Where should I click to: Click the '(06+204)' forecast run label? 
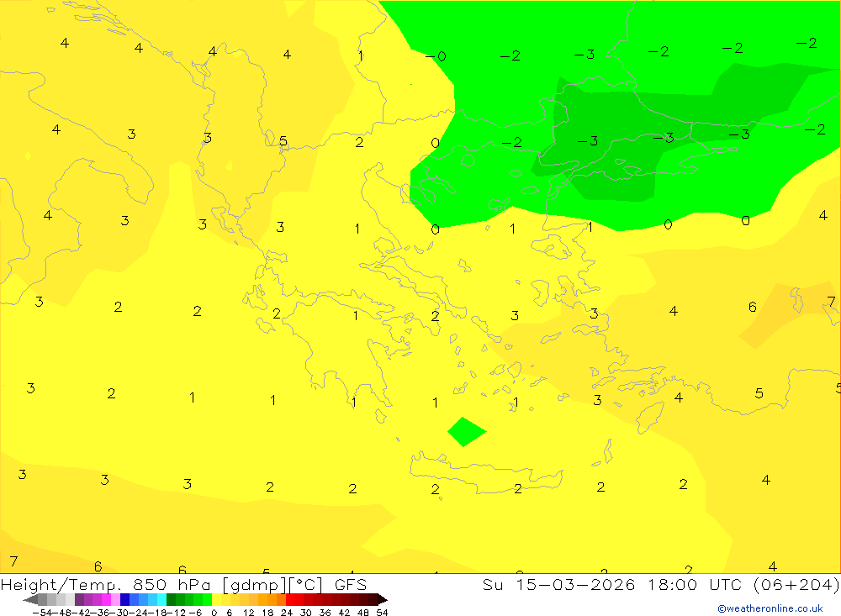[796, 584]
